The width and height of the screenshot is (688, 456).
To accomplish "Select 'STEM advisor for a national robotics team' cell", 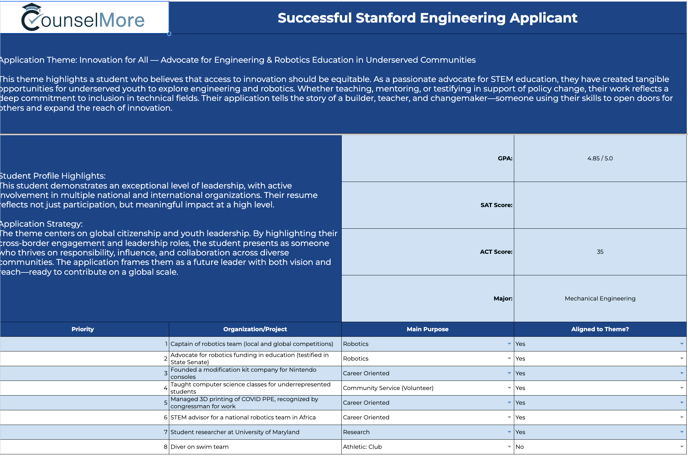I will 255,417.
